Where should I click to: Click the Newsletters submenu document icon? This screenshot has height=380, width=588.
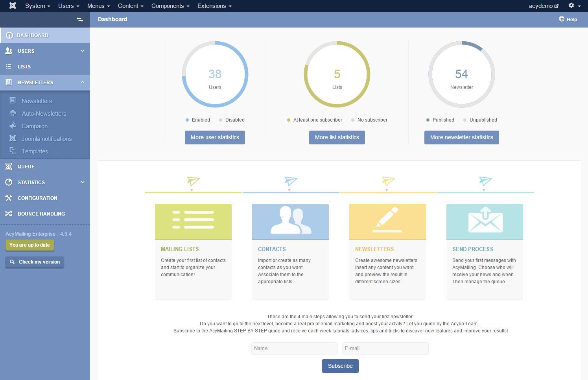click(13, 101)
